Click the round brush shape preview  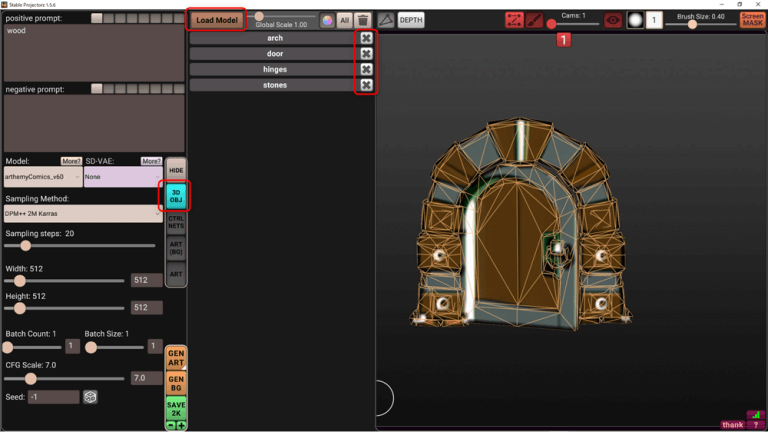pyautogui.click(x=635, y=20)
